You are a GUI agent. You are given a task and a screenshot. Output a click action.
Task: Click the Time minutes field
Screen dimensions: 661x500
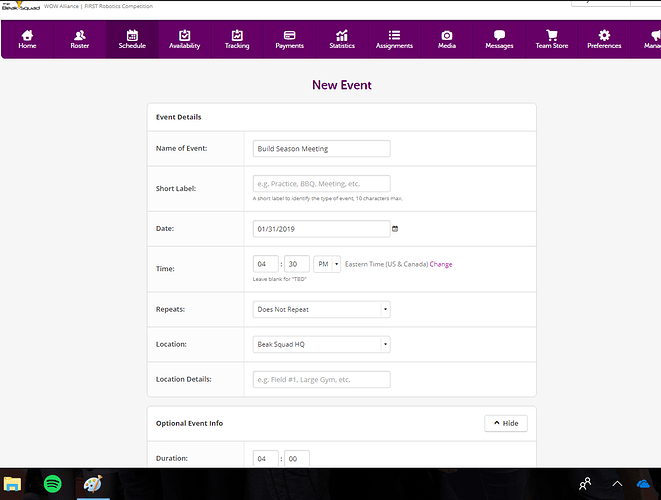[297, 264]
